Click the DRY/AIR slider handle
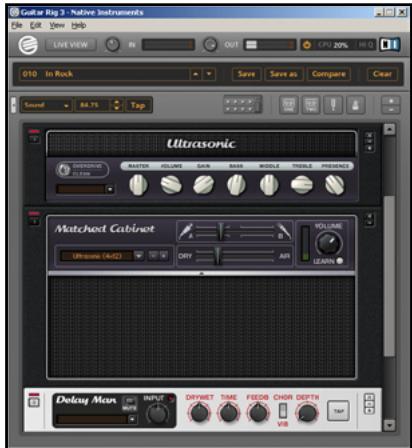Image resolution: width=412 pixels, height=448 pixels. [x=217, y=256]
